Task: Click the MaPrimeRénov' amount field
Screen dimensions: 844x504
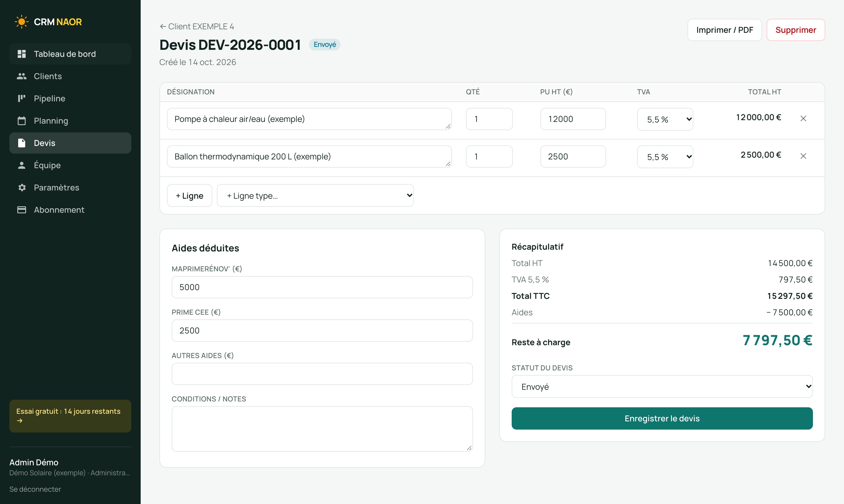Action: click(322, 287)
